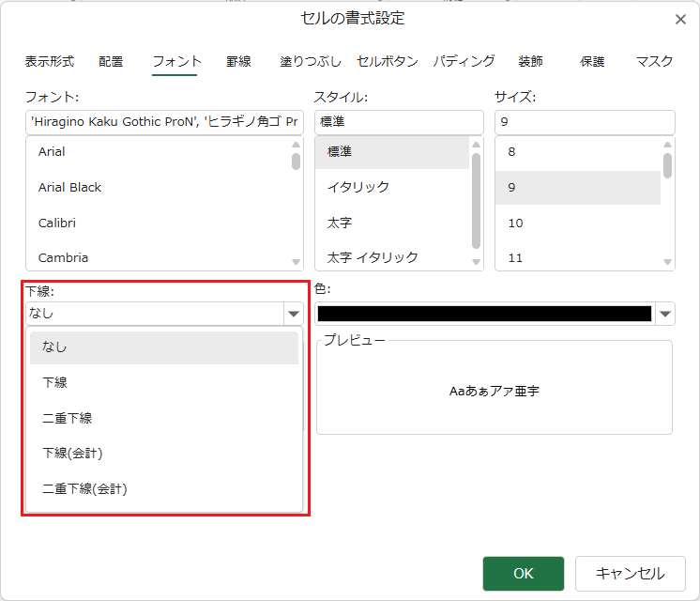The width and height of the screenshot is (700, 601).
Task: Click style list scroll up arrow
Action: pyautogui.click(x=477, y=145)
